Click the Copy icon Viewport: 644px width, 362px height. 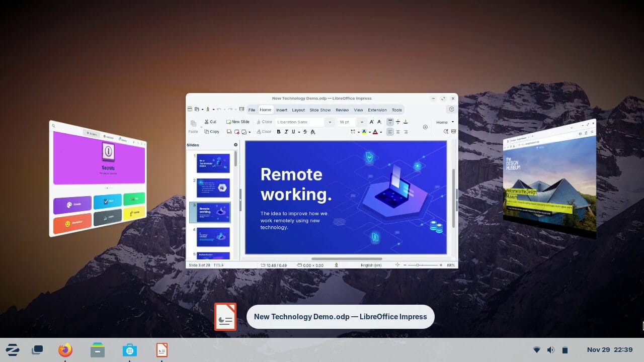(x=212, y=131)
